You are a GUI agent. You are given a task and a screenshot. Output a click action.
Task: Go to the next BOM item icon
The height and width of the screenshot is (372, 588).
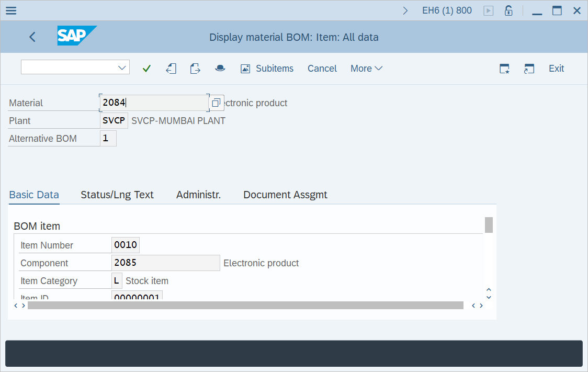click(x=195, y=69)
